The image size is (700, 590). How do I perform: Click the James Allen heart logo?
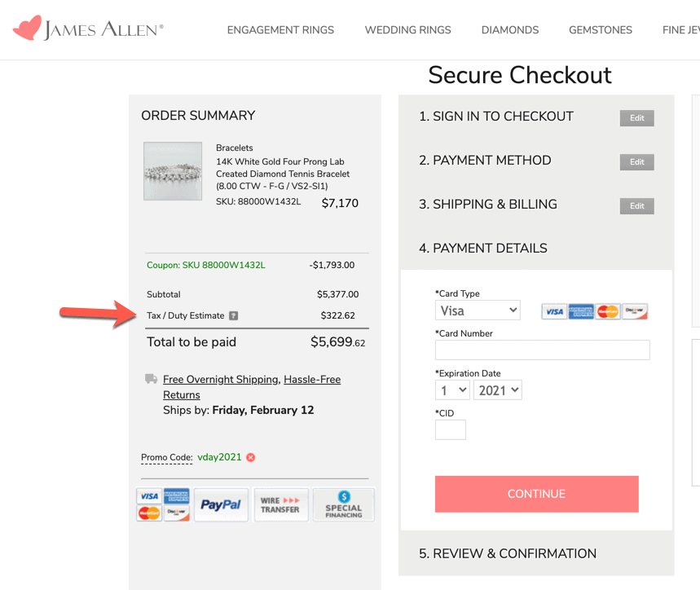tap(27, 29)
